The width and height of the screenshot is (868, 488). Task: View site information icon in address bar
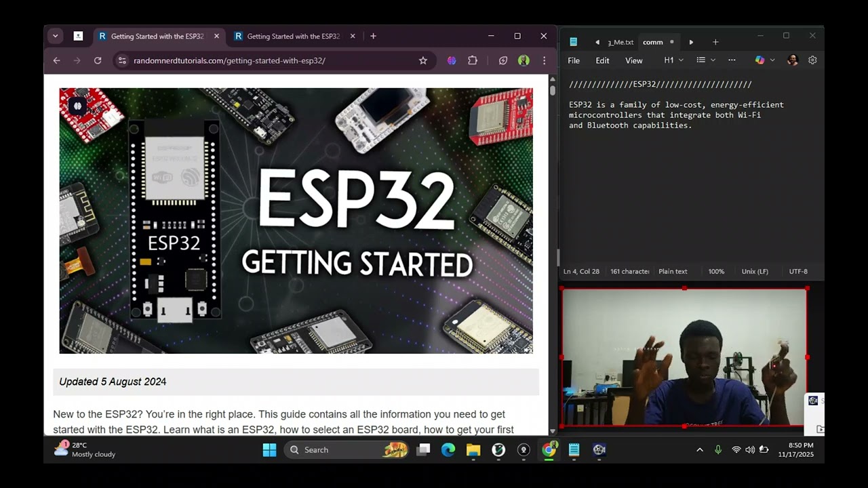point(122,60)
